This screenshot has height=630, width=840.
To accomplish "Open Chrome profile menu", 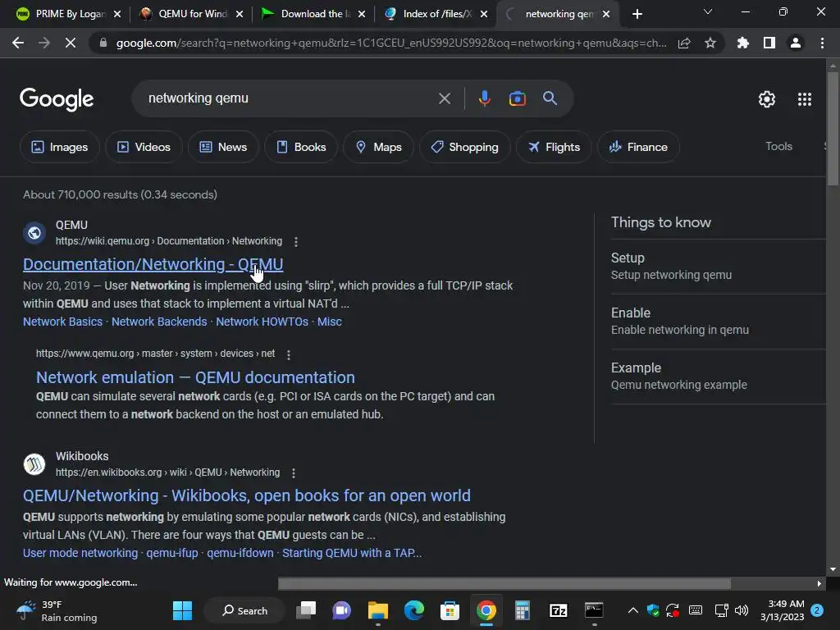I will click(x=796, y=43).
